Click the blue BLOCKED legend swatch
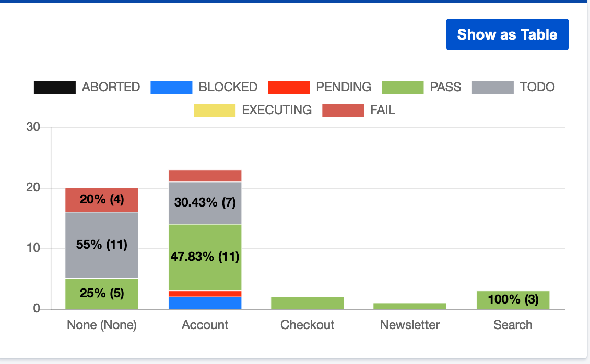 171,87
